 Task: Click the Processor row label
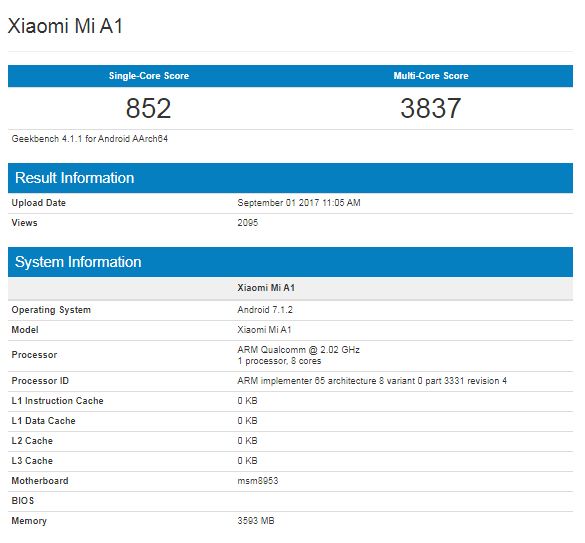coord(34,355)
